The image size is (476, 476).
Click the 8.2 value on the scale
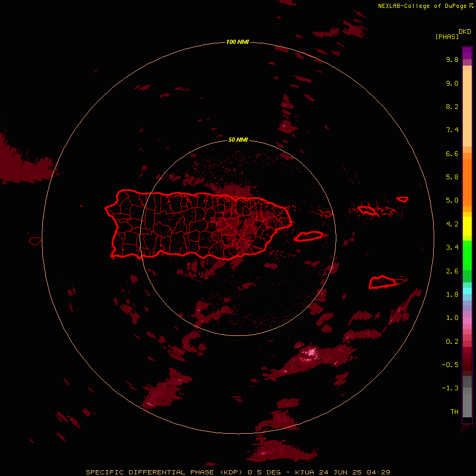[452, 106]
